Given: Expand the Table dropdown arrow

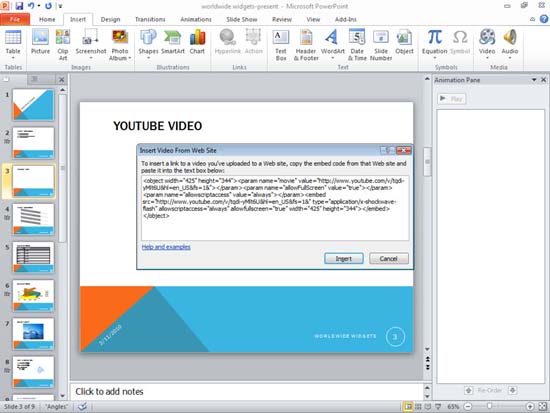Looking at the screenshot, I should point(13,59).
